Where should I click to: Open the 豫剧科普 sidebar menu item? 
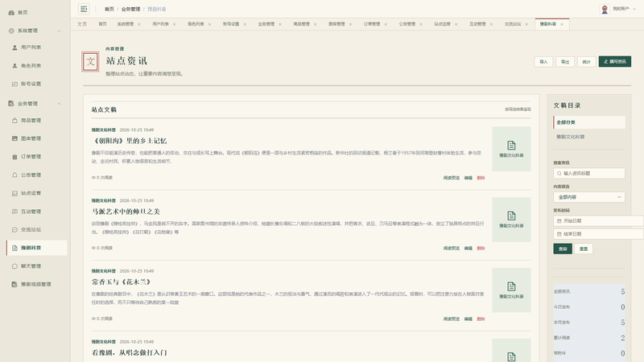[x=36, y=248]
